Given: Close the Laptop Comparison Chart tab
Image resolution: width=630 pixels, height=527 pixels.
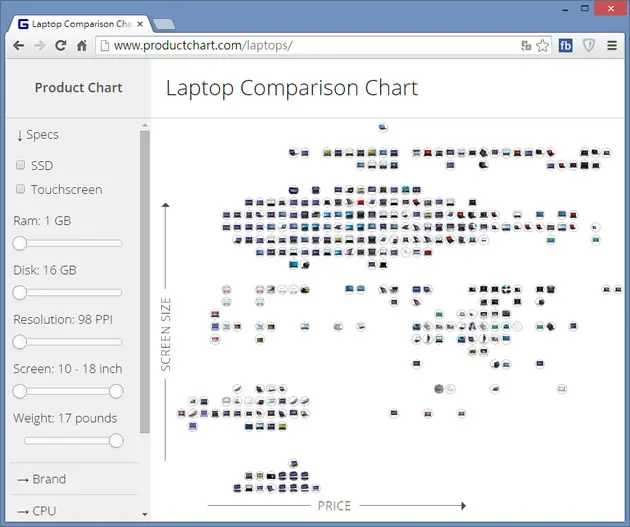Looking at the screenshot, I should coord(140,24).
